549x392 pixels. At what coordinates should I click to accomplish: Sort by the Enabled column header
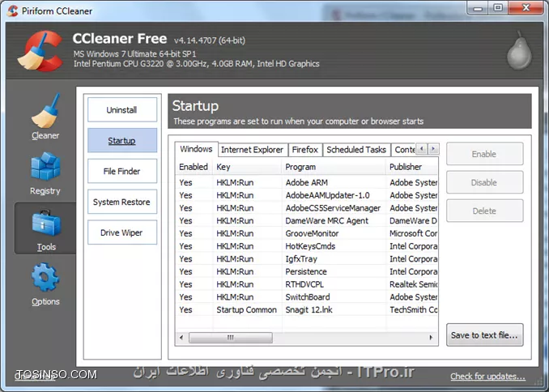click(194, 167)
